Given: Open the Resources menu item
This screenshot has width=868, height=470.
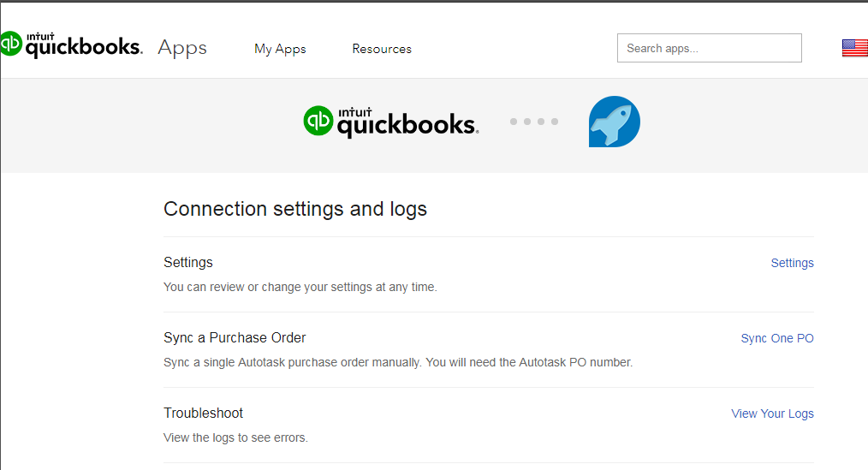Looking at the screenshot, I should pos(382,49).
